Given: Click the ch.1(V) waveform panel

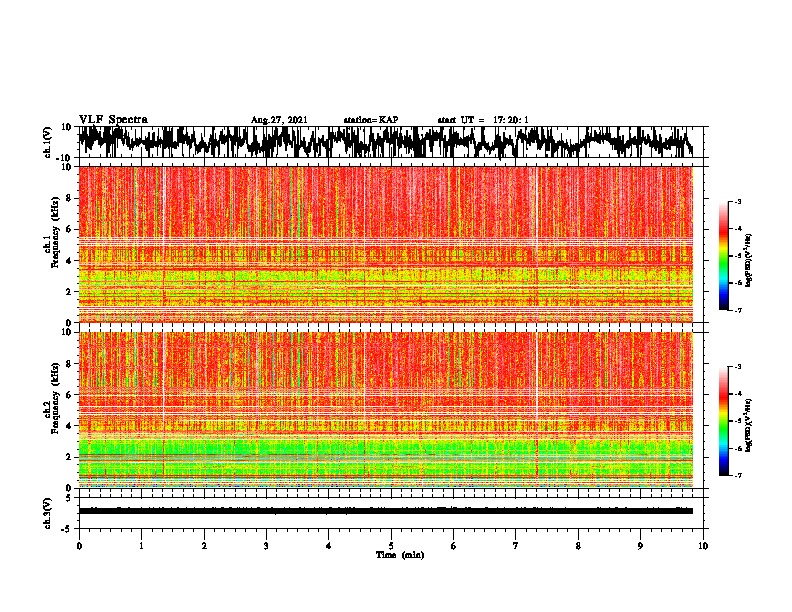Looking at the screenshot, I should point(391,142).
